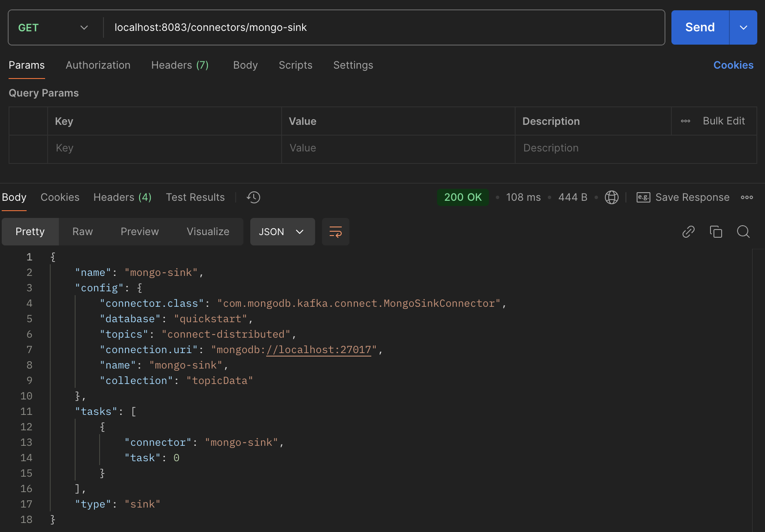Select the response Body tab
This screenshot has width=765, height=532.
click(x=14, y=197)
